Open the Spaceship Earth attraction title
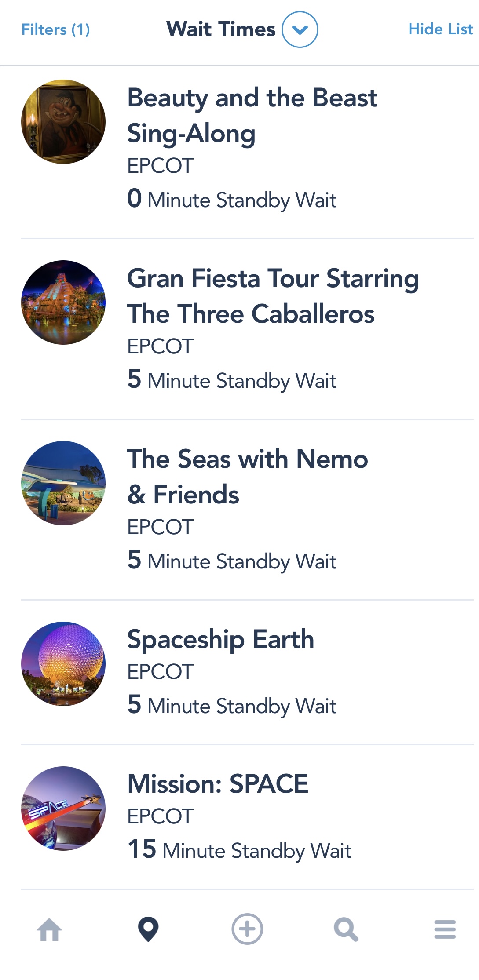479x980 pixels. (x=220, y=639)
